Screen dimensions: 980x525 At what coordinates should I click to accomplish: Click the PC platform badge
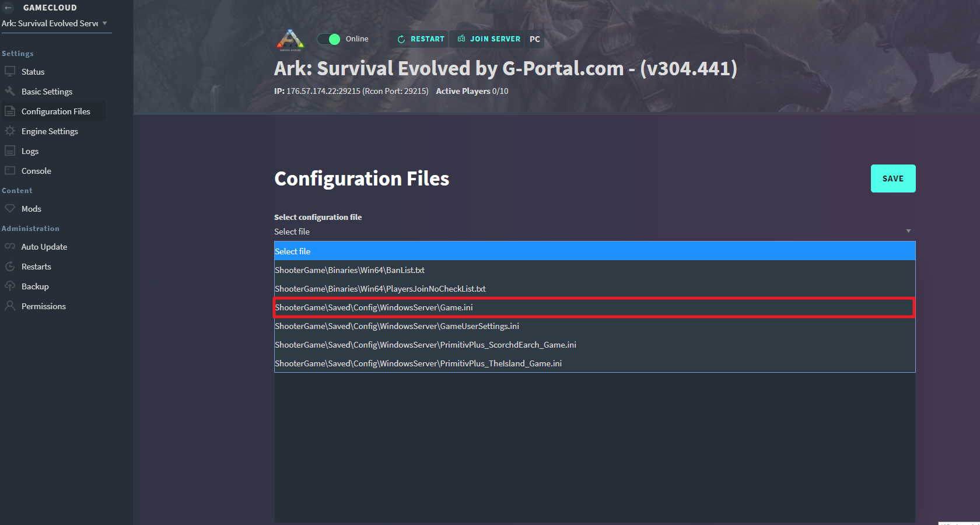[x=535, y=39]
